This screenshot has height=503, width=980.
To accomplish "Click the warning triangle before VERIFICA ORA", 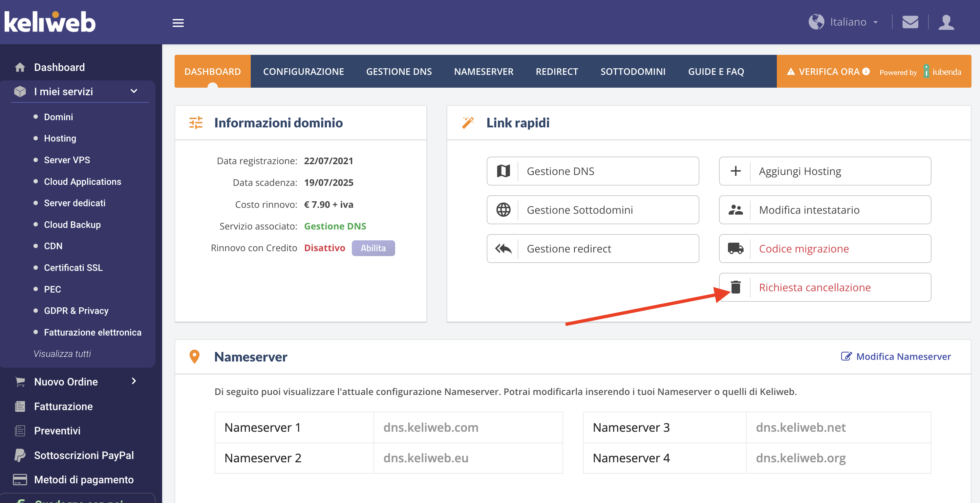I will (791, 72).
